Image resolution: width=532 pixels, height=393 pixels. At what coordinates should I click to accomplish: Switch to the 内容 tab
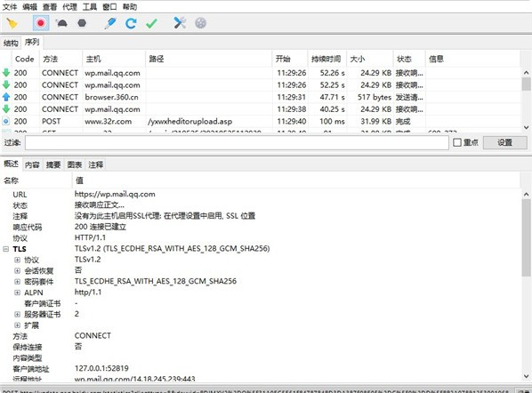tap(32, 164)
